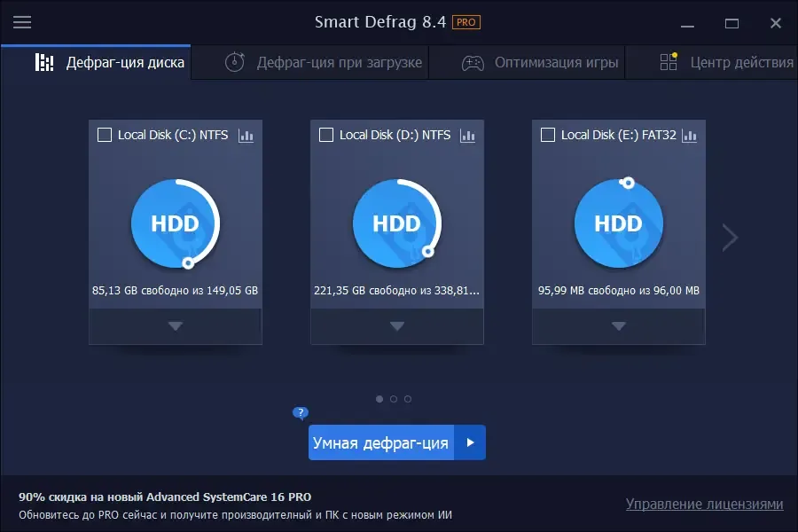Click the 90% скидка Advanced SystemCare promo text
The height and width of the screenshot is (532, 798).
point(165,497)
